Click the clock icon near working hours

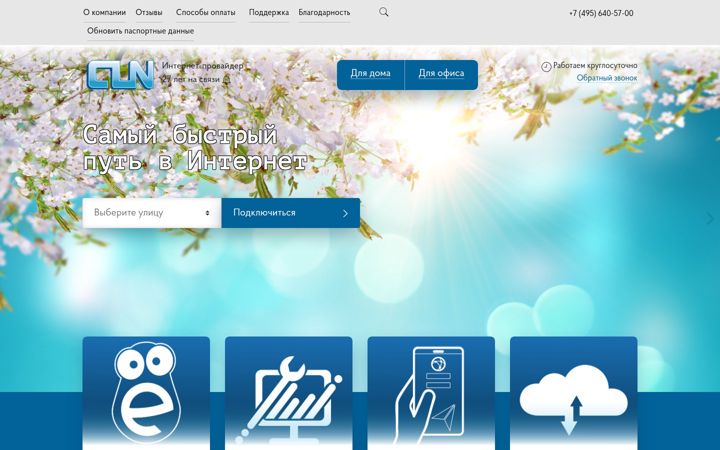coord(546,67)
